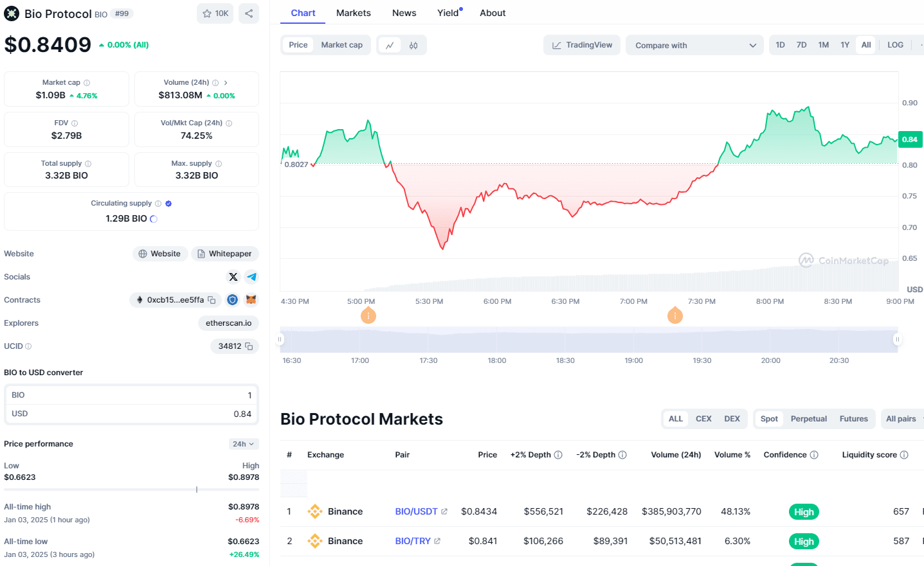Add to watchlist with star 10K button
Image resolution: width=924 pixels, height=566 pixels.
tap(215, 13)
